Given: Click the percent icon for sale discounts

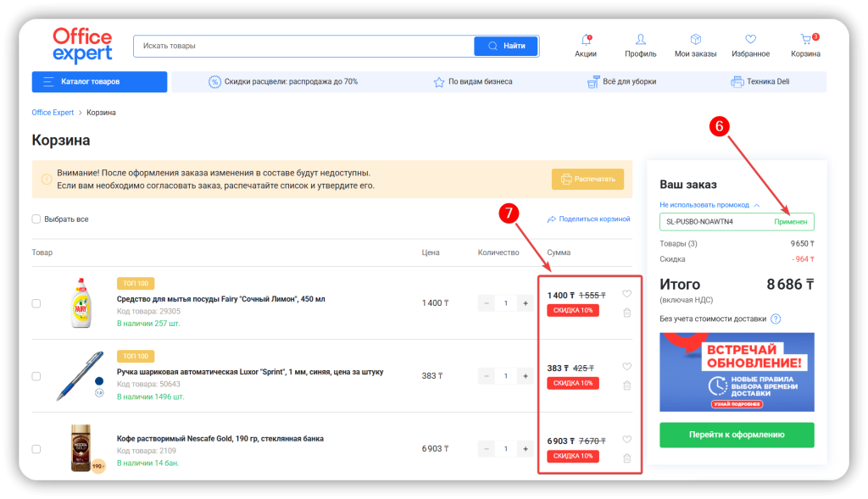Looking at the screenshot, I should coord(214,82).
